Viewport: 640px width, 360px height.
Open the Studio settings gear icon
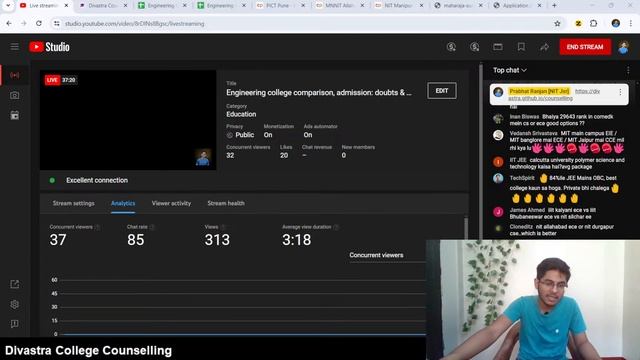(15, 304)
